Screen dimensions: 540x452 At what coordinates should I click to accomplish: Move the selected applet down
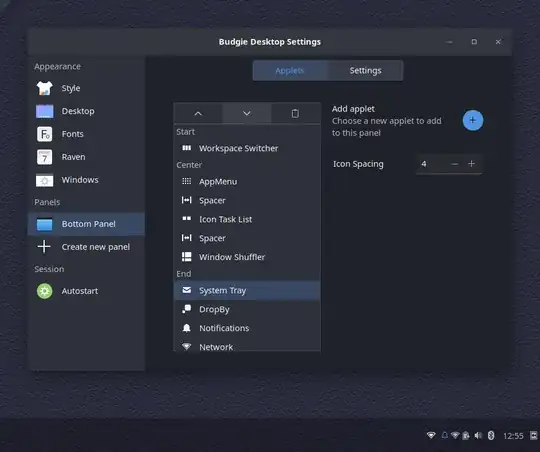coord(247,113)
